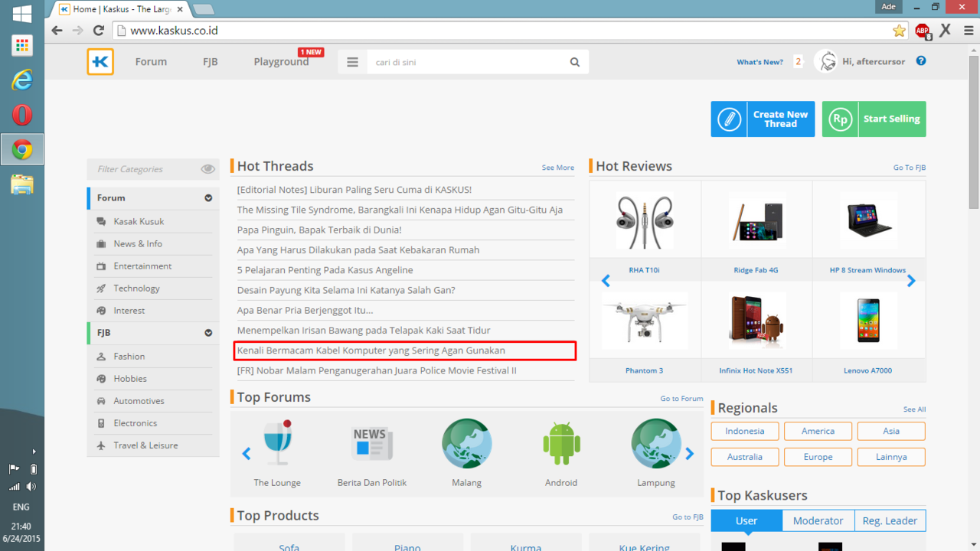Open Internet Explorer from taskbar

click(22, 80)
